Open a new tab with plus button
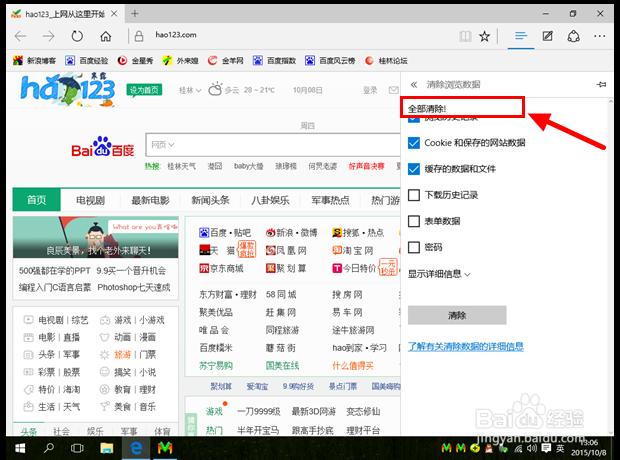620x460 pixels. point(135,14)
